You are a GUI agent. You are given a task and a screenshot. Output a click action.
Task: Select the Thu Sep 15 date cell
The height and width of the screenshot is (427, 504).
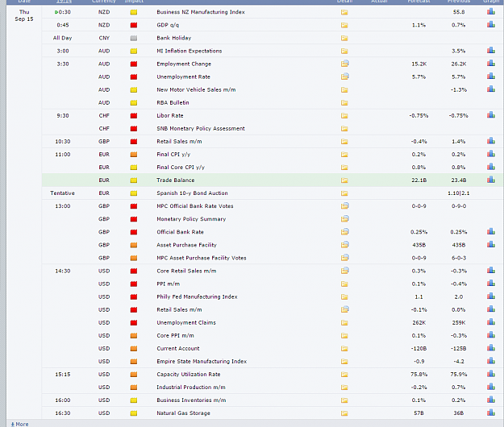[x=24, y=15]
